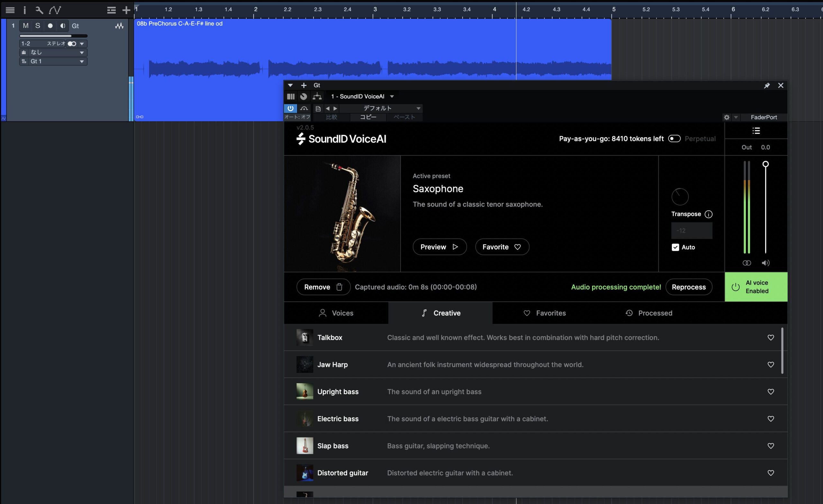Favorite the Distorted guitar preset heart

(771, 473)
